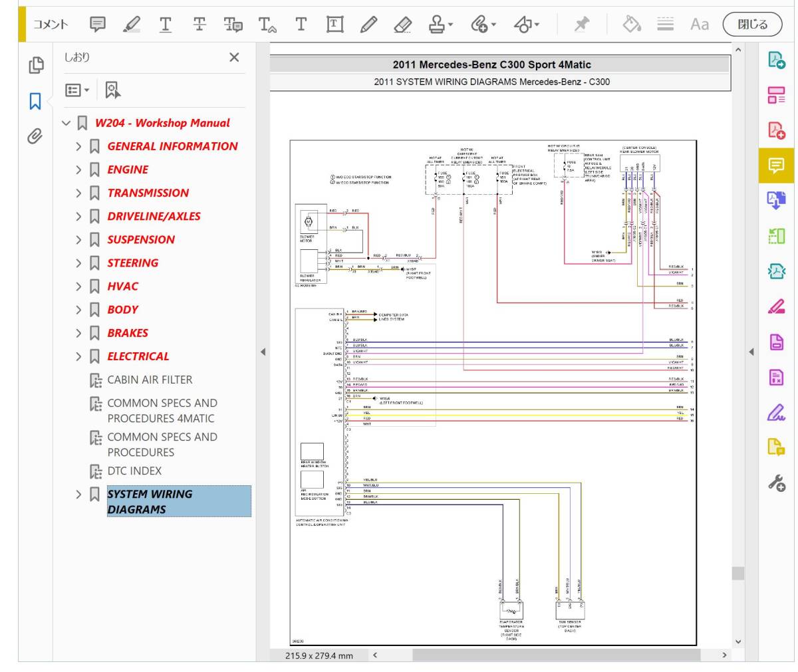This screenshot has width=798, height=672.
Task: Choose the text box tool
Action: click(x=335, y=25)
